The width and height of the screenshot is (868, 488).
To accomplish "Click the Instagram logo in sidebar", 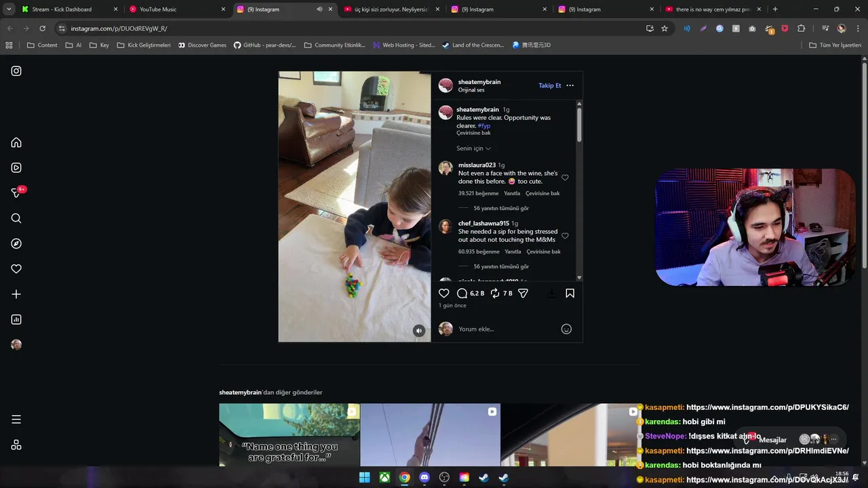I will [16, 71].
